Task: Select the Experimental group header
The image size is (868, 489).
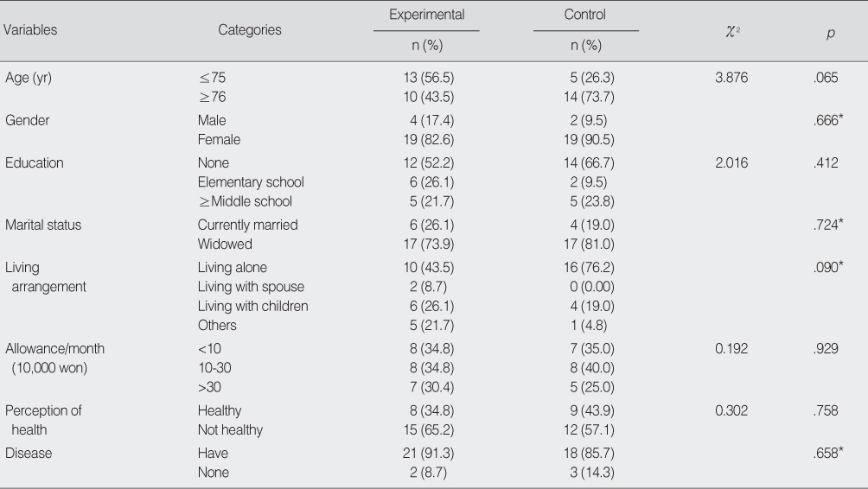Action: point(426,15)
